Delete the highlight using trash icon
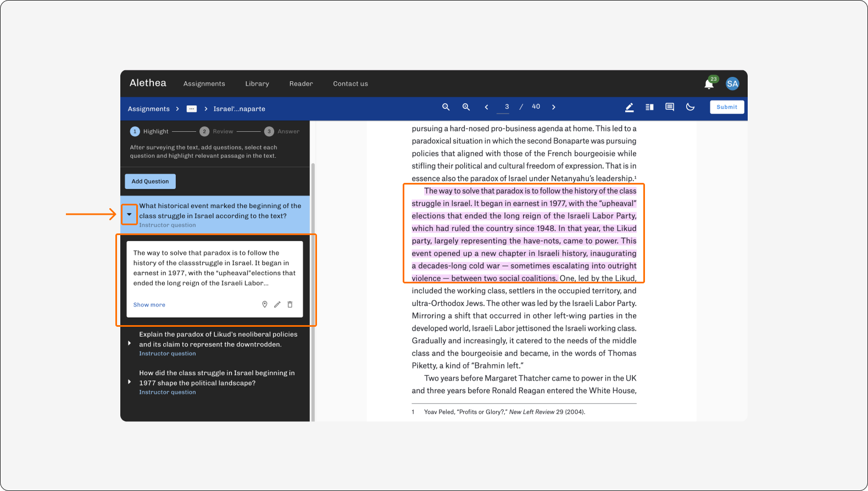The height and width of the screenshot is (491, 868). 290,304
